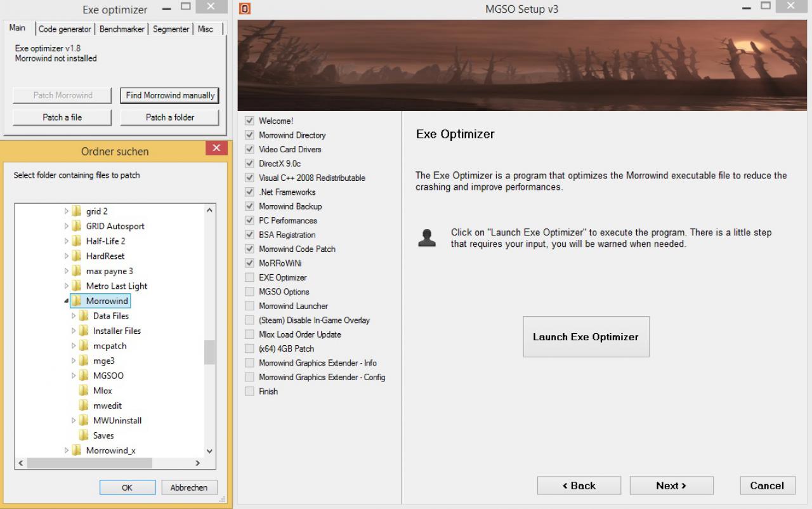
Task: Click the MGSO Setup app icon in title bar
Action: pos(245,9)
